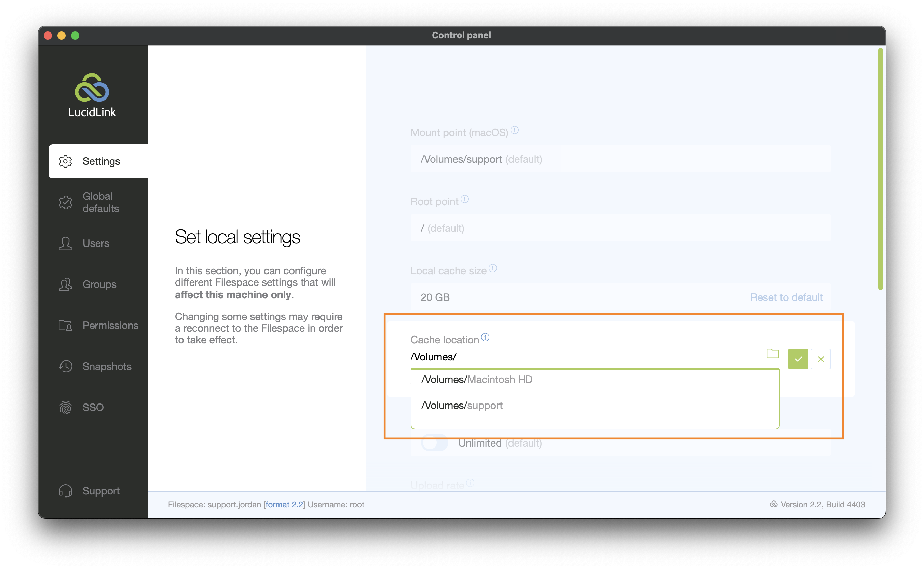Image resolution: width=924 pixels, height=569 pixels.
Task: Click the LucidLink logo in the sidebar
Action: [92, 95]
